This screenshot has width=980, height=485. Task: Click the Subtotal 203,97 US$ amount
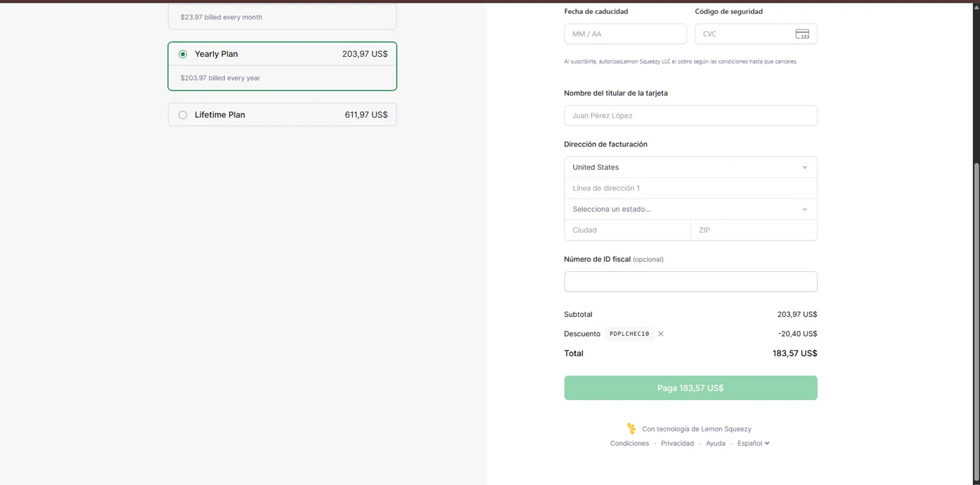[x=797, y=314]
